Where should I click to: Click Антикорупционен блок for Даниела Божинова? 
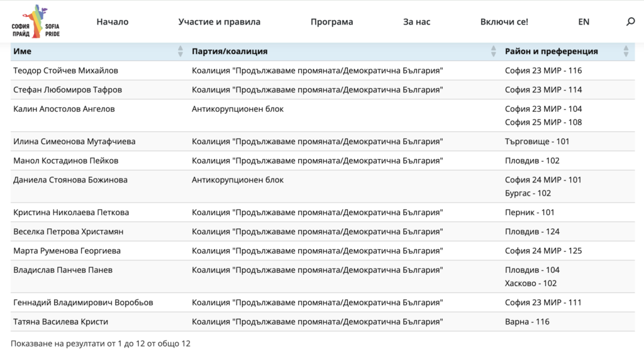coord(238,180)
